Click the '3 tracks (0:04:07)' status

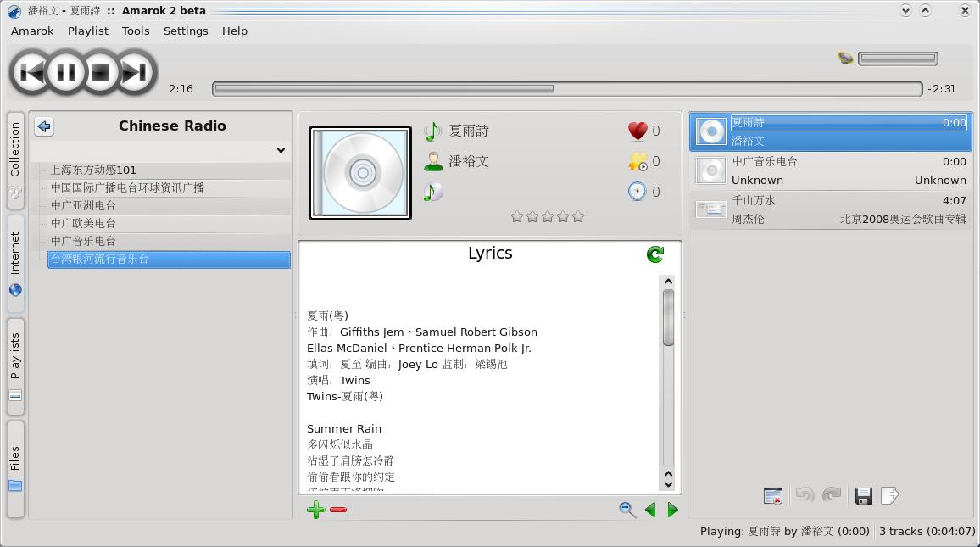927,532
